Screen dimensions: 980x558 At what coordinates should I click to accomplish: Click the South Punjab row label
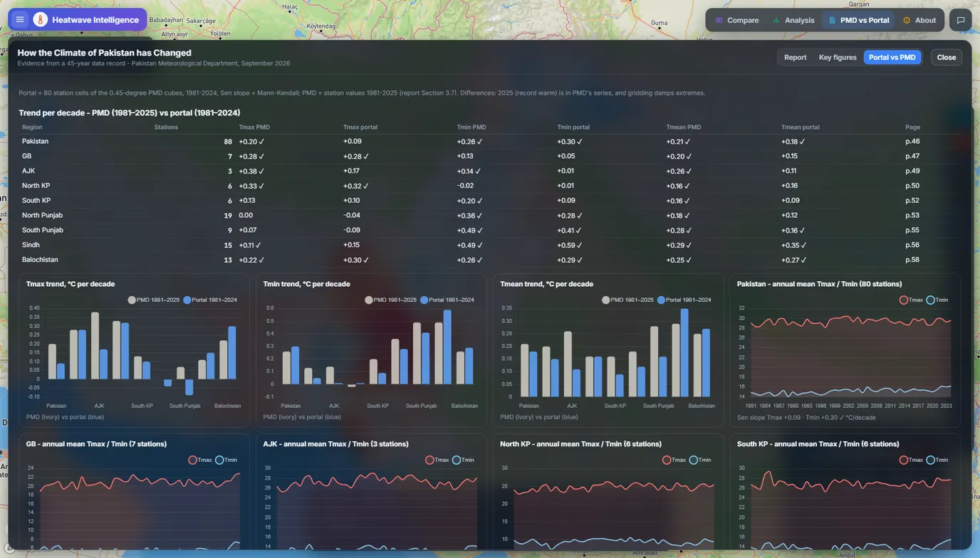tap(43, 230)
